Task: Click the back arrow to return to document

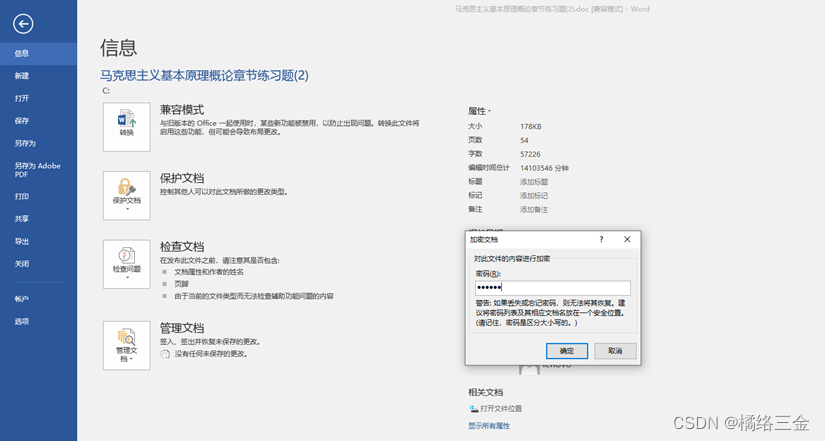Action: click(x=23, y=24)
